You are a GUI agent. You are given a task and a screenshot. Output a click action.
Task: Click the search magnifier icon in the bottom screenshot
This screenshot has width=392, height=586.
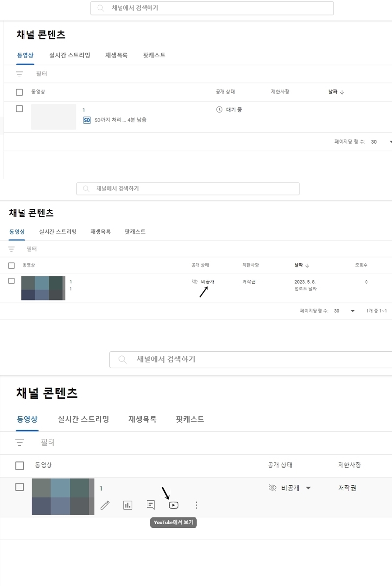122,359
